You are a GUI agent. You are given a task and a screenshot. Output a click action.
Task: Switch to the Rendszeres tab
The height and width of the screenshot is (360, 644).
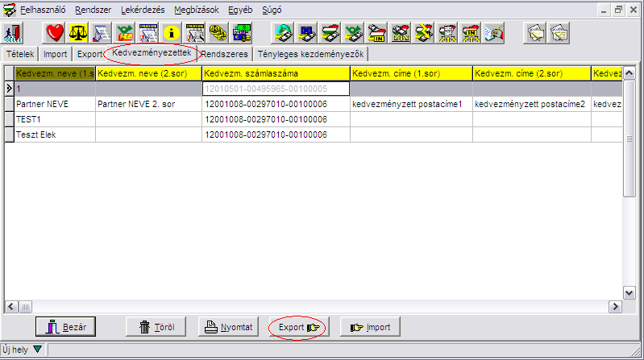224,54
